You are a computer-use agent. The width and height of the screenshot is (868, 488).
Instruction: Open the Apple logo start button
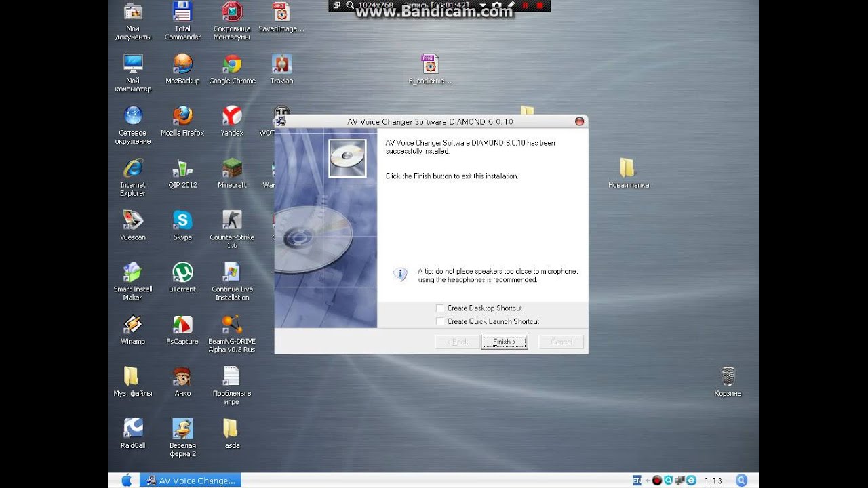tap(126, 481)
